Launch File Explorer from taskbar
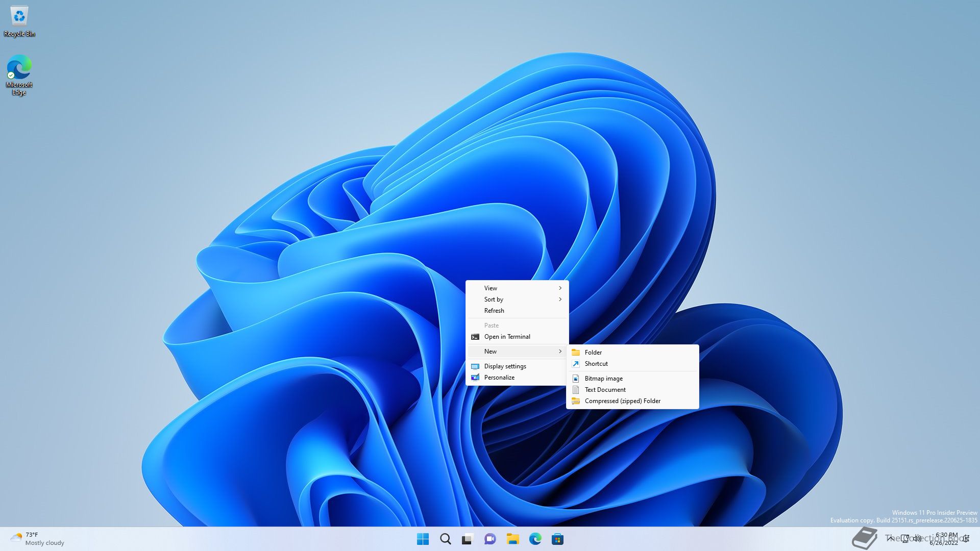Image resolution: width=980 pixels, height=551 pixels. point(512,539)
